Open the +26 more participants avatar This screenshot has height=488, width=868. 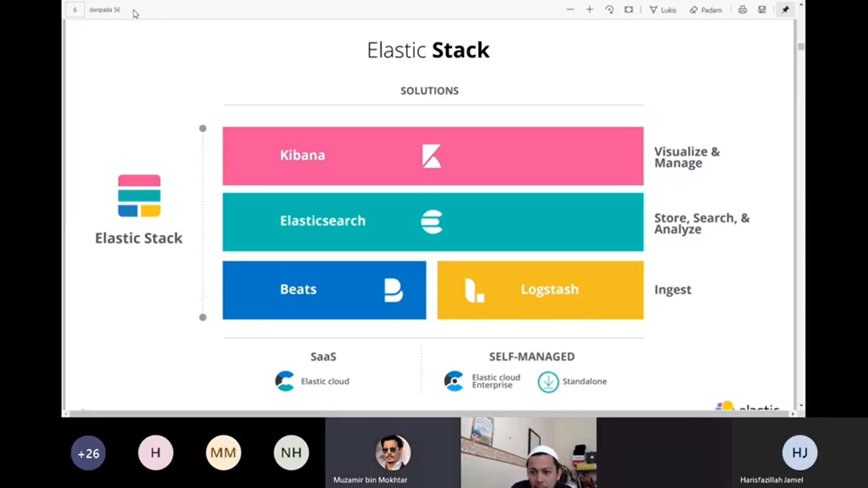(x=88, y=453)
